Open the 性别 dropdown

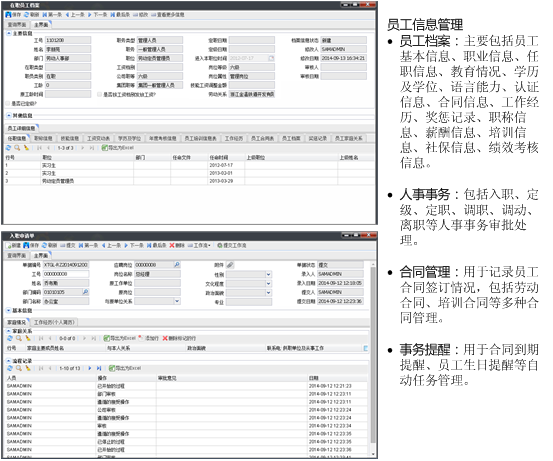click(268, 274)
